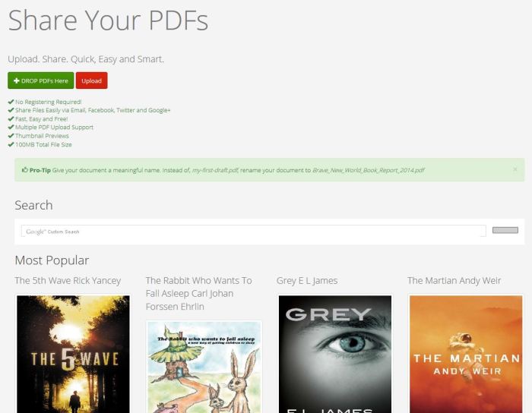The image size is (532, 413).
Task: Click the thumbs-up icon beside Pro-Tip
Action: pos(25,170)
